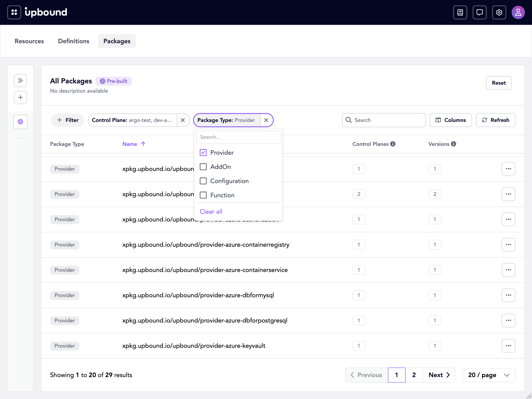The height and width of the screenshot is (399, 532).
Task: Open actions menu for provider-azure-keyvault
Action: click(x=508, y=346)
